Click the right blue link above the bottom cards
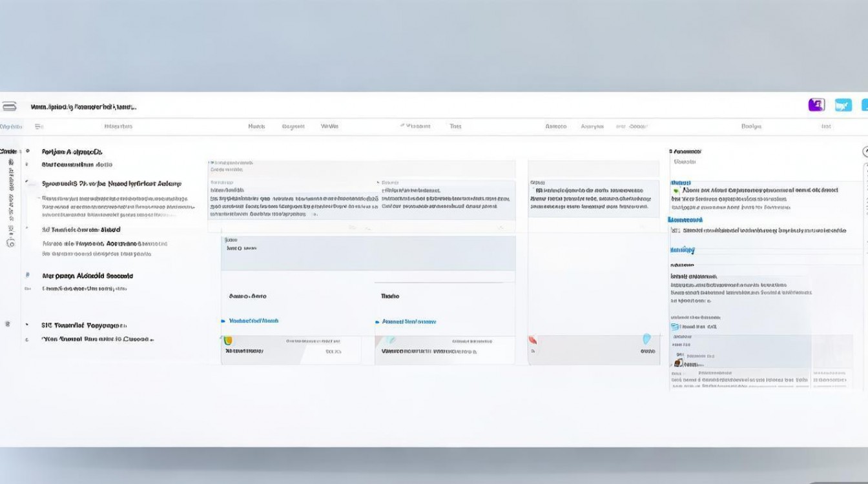The width and height of the screenshot is (868, 484). (x=408, y=321)
